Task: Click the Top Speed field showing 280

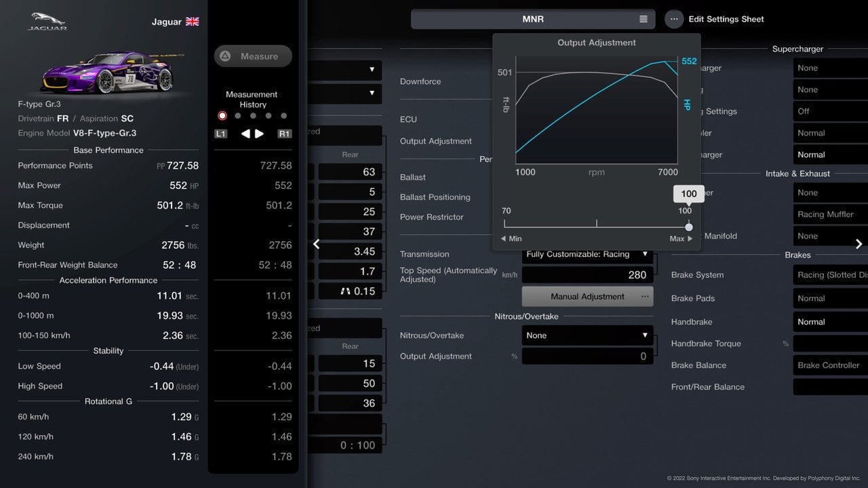Action: coord(587,274)
